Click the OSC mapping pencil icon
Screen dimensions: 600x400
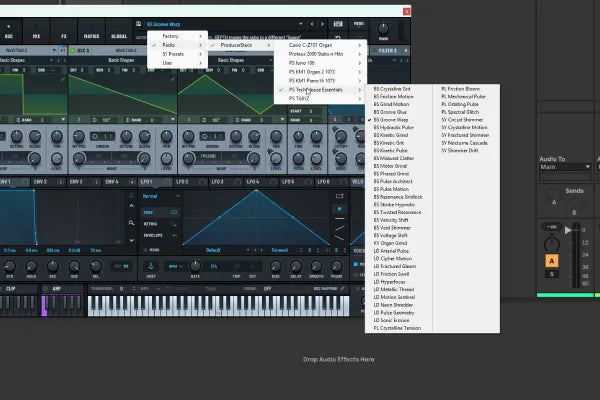click(x=342, y=288)
